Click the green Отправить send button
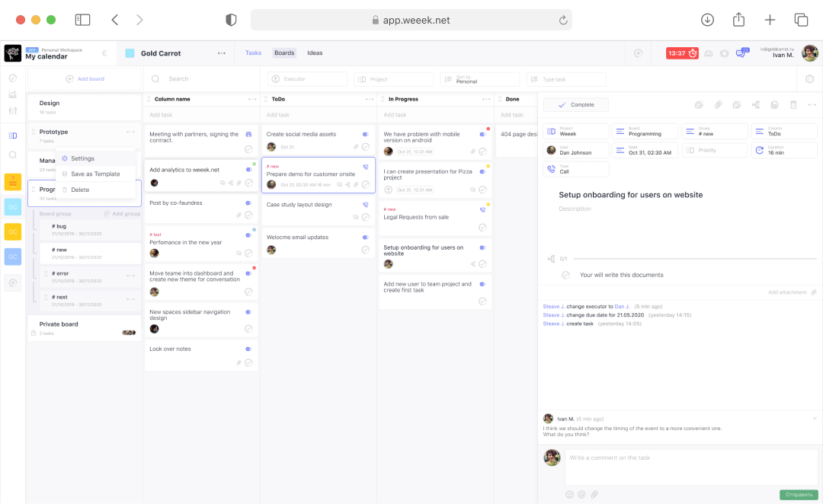The width and height of the screenshot is (823, 504). coord(798,495)
